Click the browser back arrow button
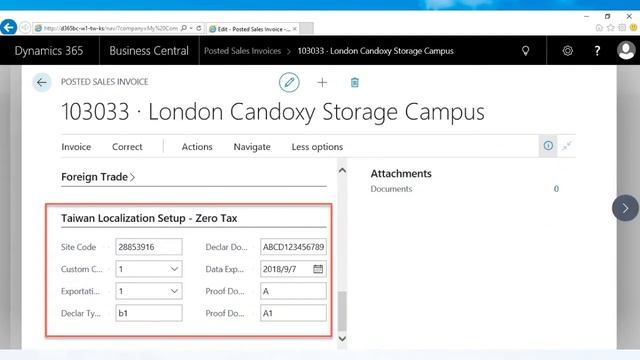Viewport: 640px width, 360px height. coord(9,27)
